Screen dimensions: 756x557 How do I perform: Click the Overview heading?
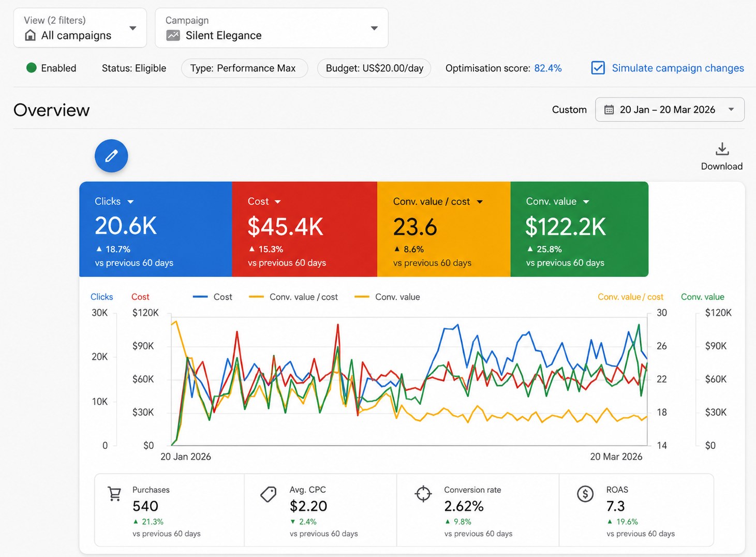52,110
